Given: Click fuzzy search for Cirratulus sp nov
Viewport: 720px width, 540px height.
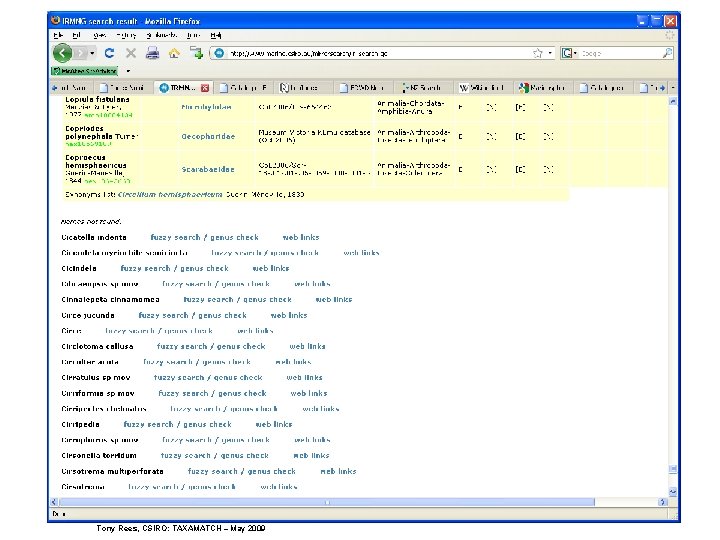Looking at the screenshot, I should coord(179,377).
